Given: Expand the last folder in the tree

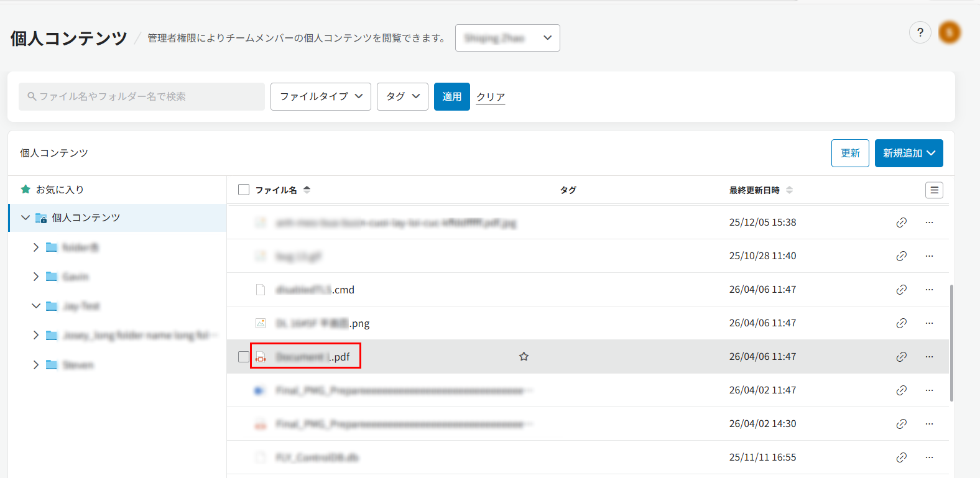Looking at the screenshot, I should [35, 365].
